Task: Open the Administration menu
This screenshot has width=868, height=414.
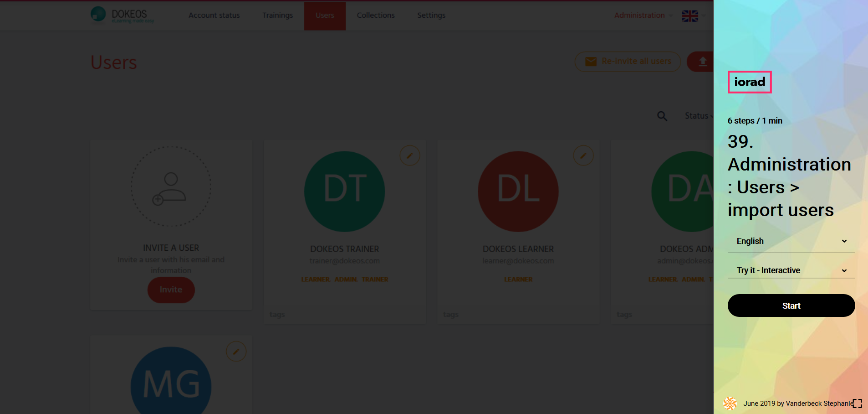Action: 642,16
